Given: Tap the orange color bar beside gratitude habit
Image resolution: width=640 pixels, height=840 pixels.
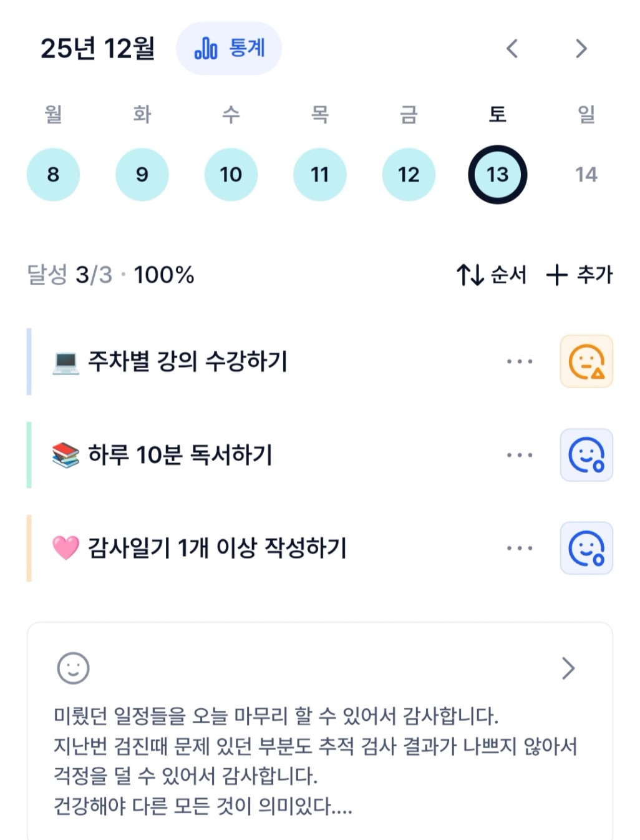Looking at the screenshot, I should (x=29, y=548).
